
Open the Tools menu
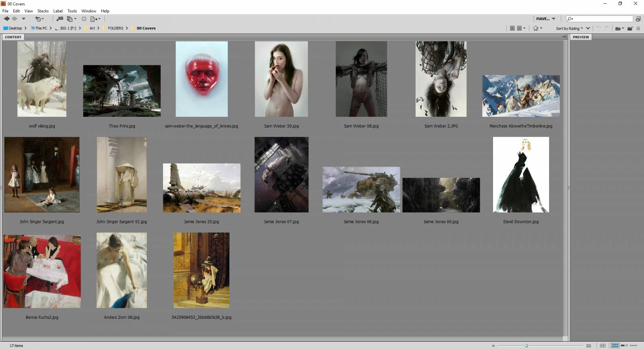pos(72,11)
